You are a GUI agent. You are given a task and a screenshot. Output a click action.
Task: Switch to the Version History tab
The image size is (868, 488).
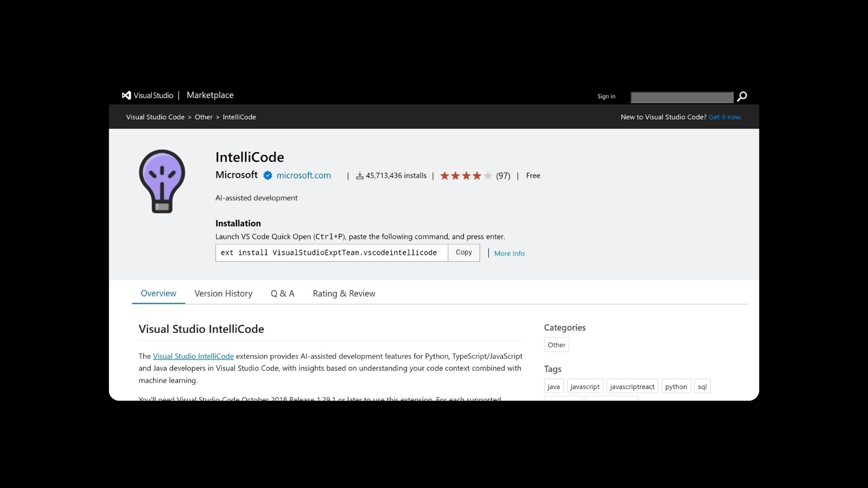pyautogui.click(x=224, y=293)
